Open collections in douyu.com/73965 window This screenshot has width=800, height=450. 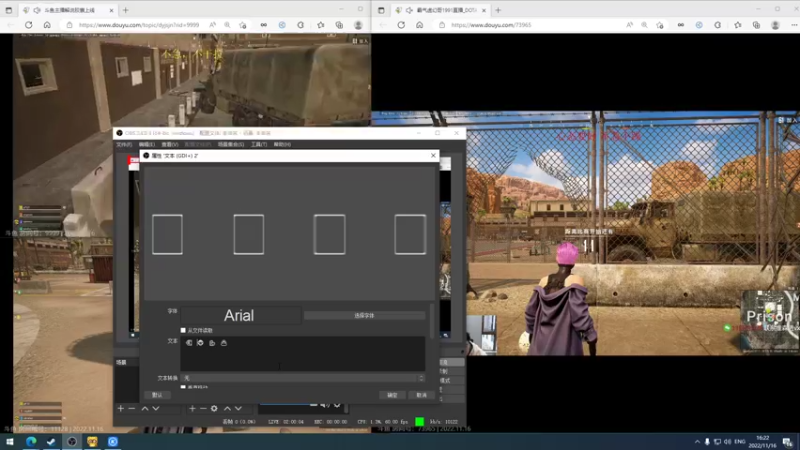756,24
